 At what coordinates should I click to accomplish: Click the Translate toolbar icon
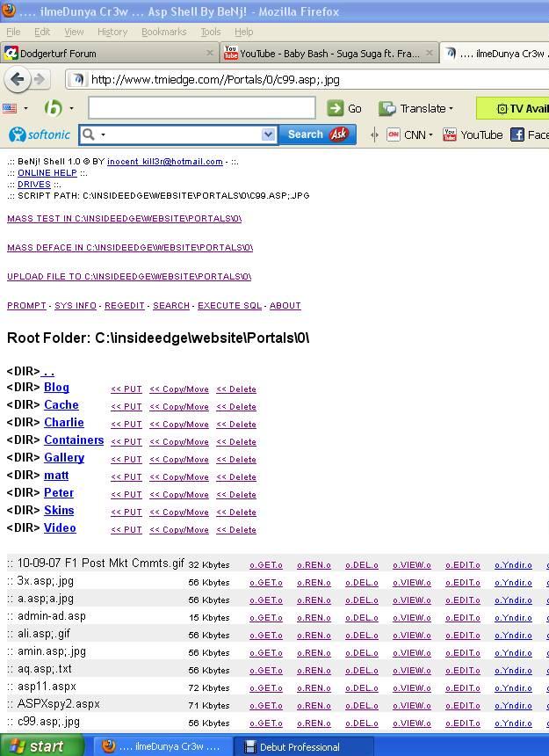coord(386,108)
